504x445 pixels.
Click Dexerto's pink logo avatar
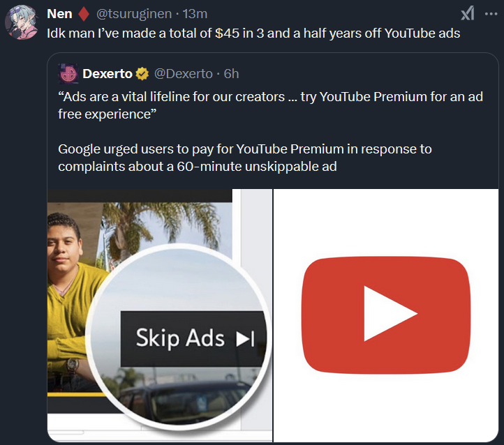pyautogui.click(x=68, y=74)
